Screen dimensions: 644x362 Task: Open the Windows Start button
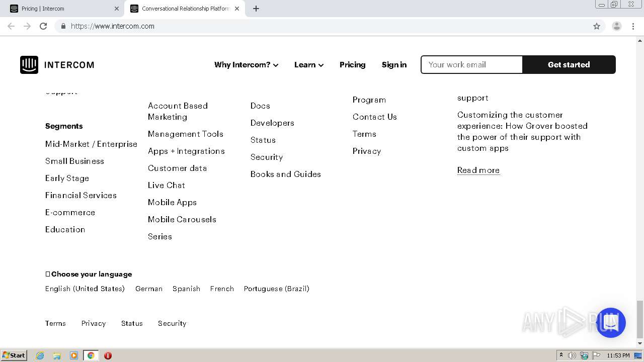[x=14, y=355]
